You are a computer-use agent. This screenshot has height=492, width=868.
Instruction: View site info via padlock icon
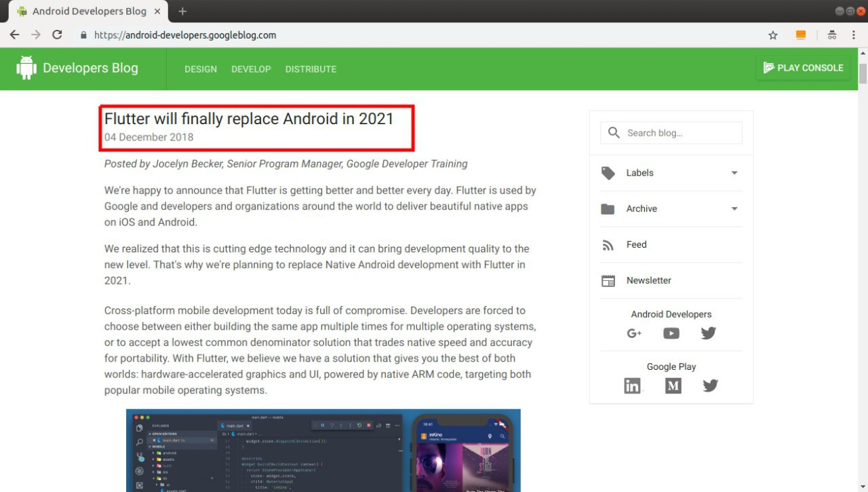point(84,35)
